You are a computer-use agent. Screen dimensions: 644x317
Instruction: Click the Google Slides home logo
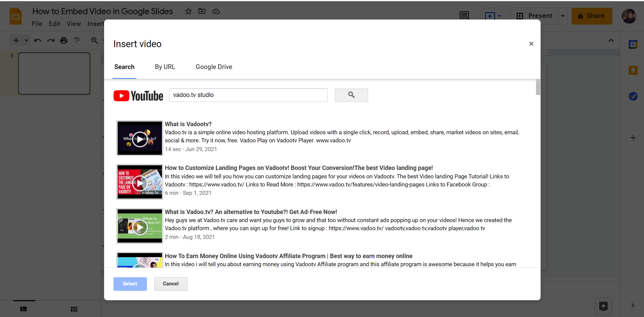click(x=15, y=16)
